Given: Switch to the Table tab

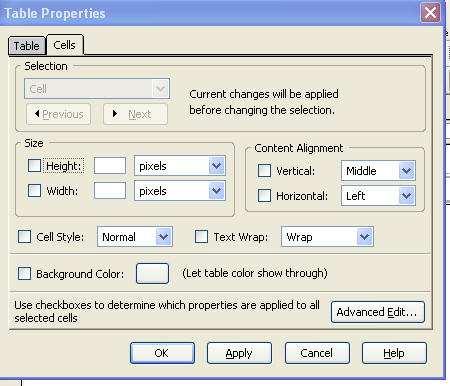Looking at the screenshot, I should (x=27, y=46).
